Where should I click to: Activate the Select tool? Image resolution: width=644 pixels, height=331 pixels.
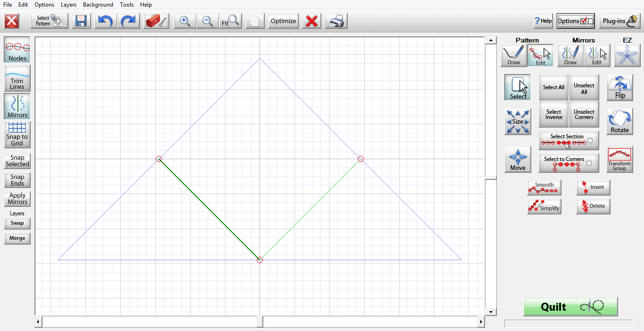click(518, 87)
